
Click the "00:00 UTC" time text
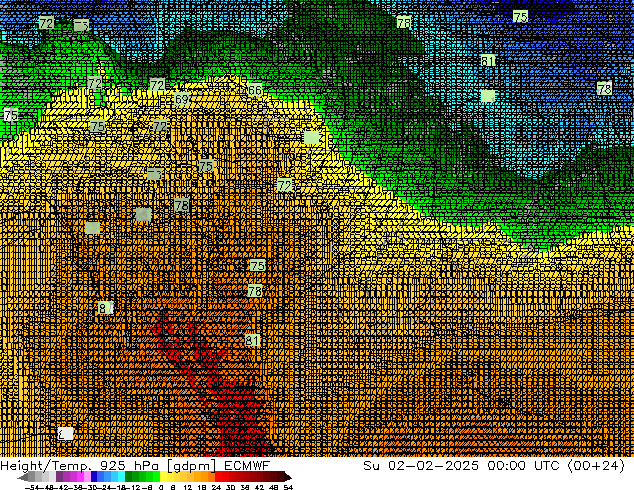pyautogui.click(x=523, y=466)
